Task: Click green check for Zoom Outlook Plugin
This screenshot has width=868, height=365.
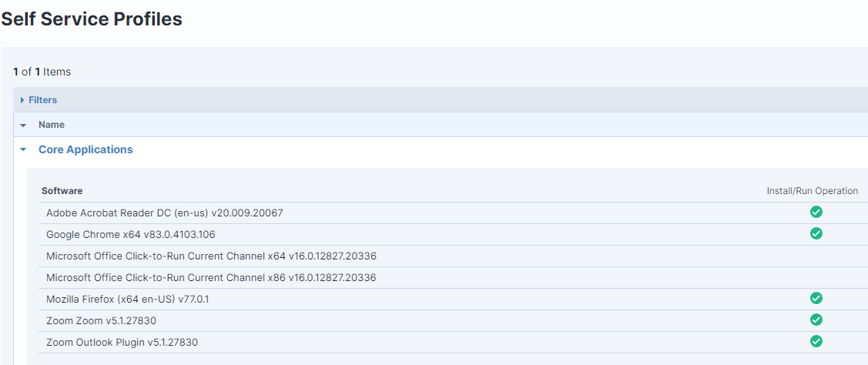Action: pyautogui.click(x=816, y=341)
